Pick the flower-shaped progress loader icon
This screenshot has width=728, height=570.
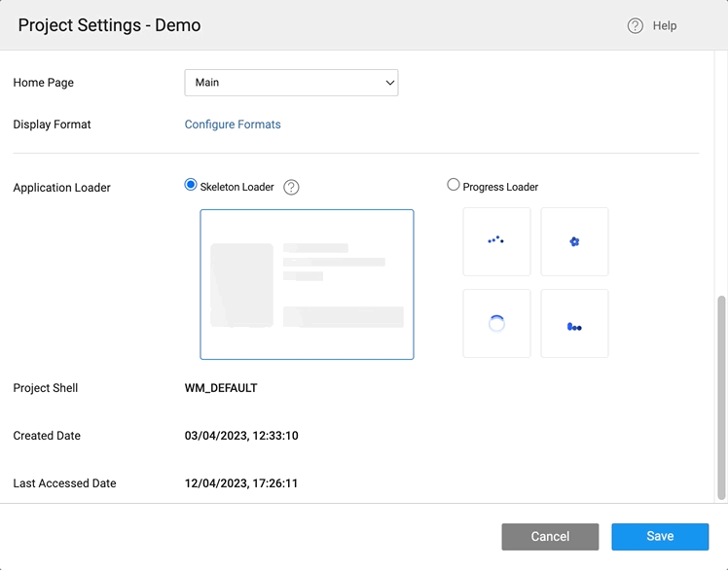[x=574, y=241]
